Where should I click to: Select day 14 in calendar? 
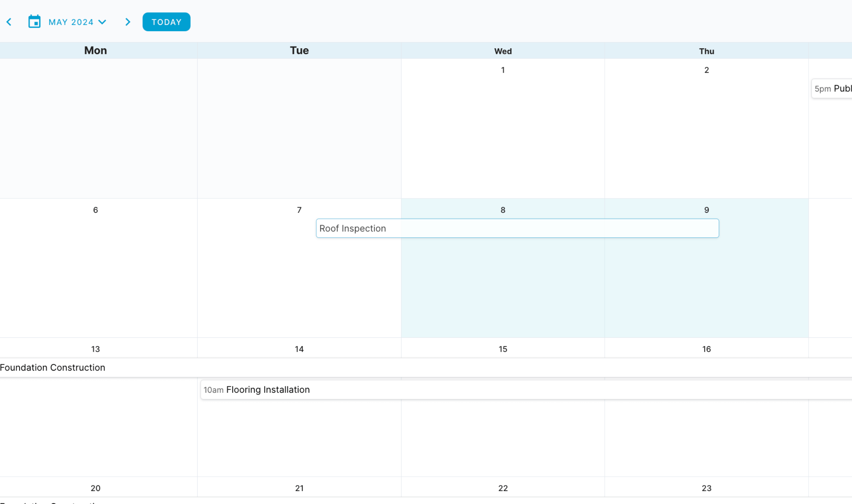(x=299, y=349)
